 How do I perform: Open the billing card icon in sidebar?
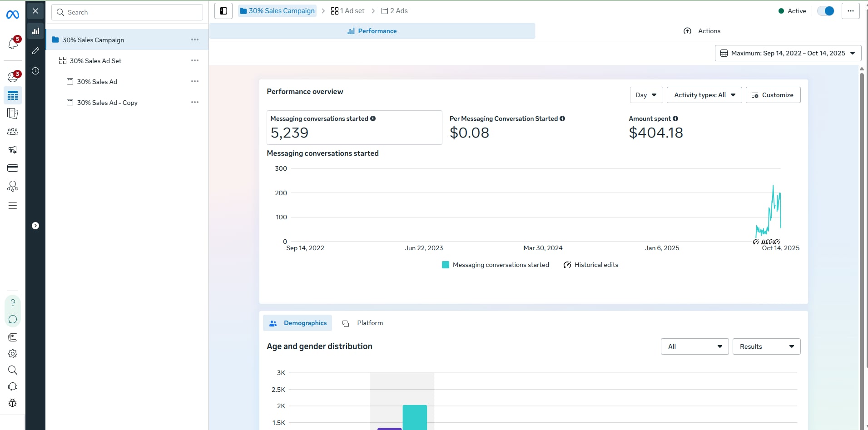[13, 168]
